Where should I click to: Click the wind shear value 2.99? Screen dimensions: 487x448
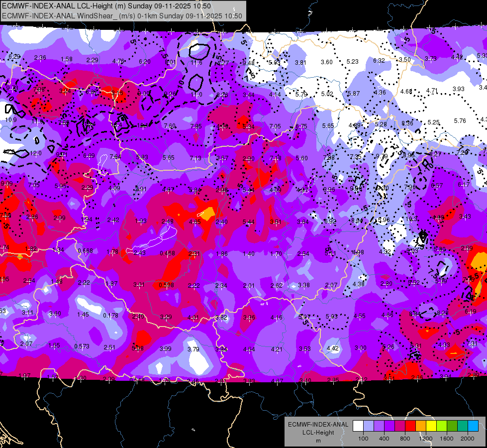(59, 218)
